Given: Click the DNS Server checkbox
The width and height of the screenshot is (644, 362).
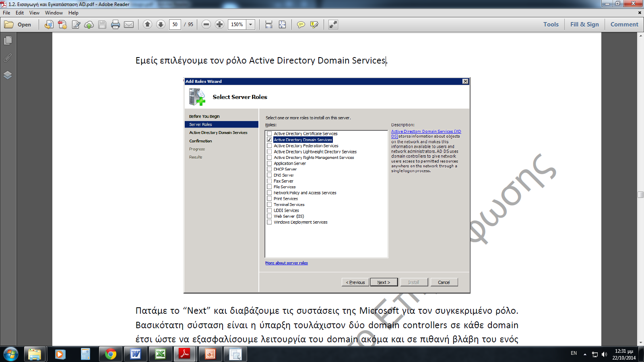Looking at the screenshot, I should click(269, 175).
